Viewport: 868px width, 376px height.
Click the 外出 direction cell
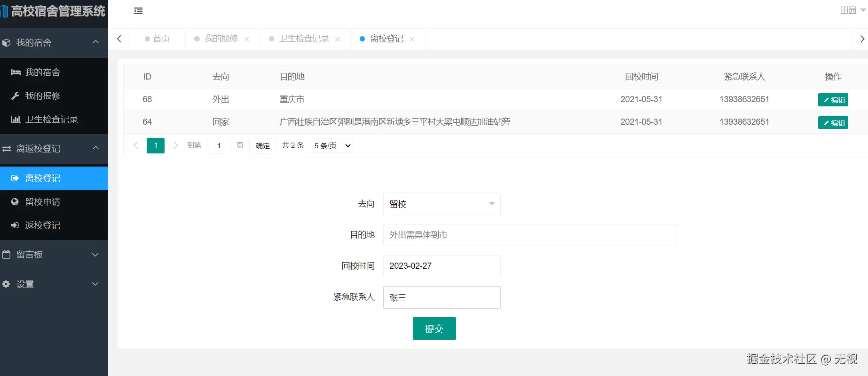coord(221,99)
